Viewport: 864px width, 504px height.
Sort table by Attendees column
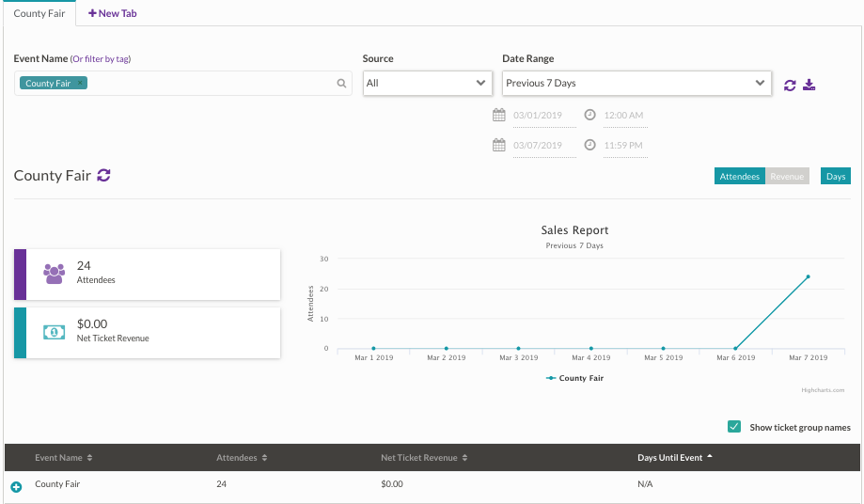tap(240, 458)
